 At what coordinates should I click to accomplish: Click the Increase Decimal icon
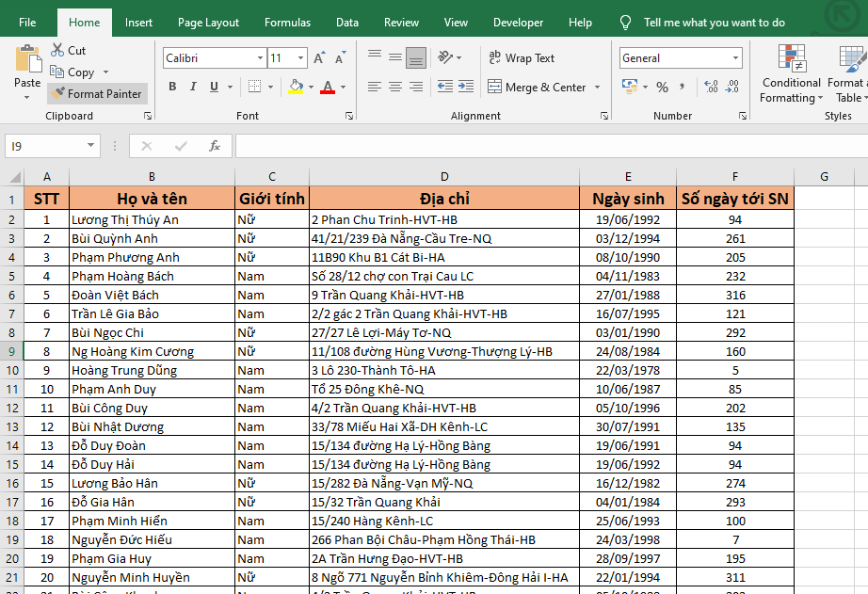coord(711,88)
